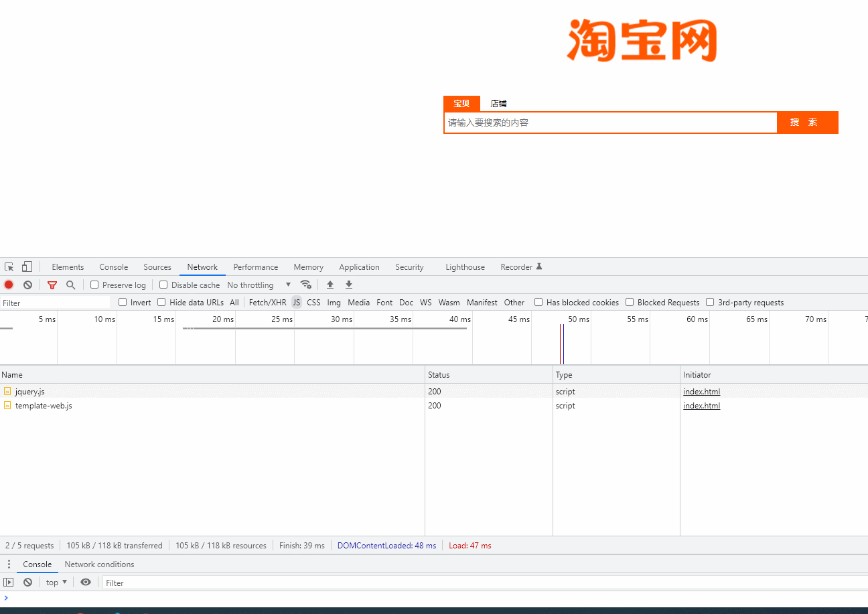Image resolution: width=868 pixels, height=614 pixels.
Task: Click the 搜索 search button
Action: (x=808, y=123)
